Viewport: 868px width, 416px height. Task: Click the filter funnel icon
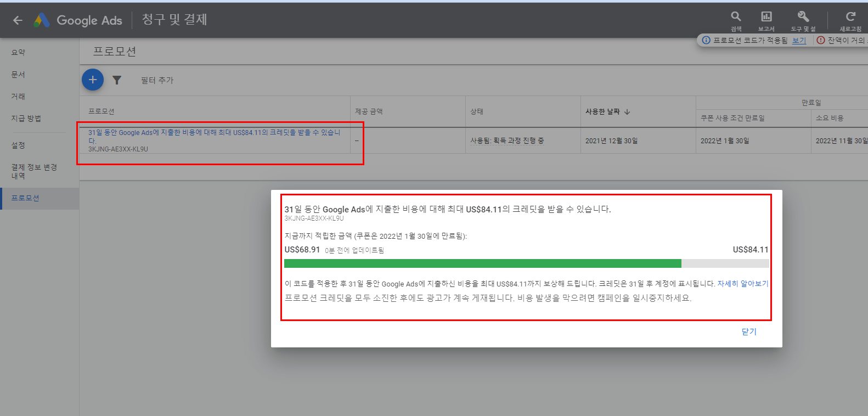tap(117, 80)
